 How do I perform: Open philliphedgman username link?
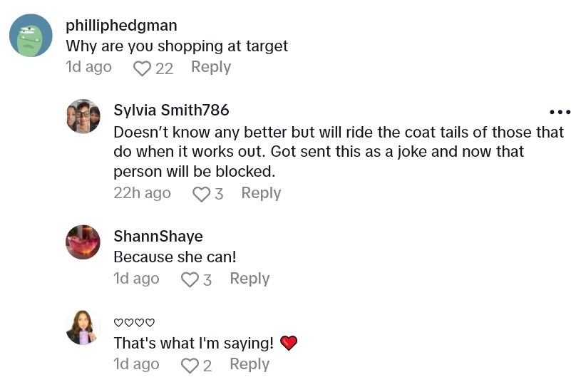pyautogui.click(x=121, y=26)
